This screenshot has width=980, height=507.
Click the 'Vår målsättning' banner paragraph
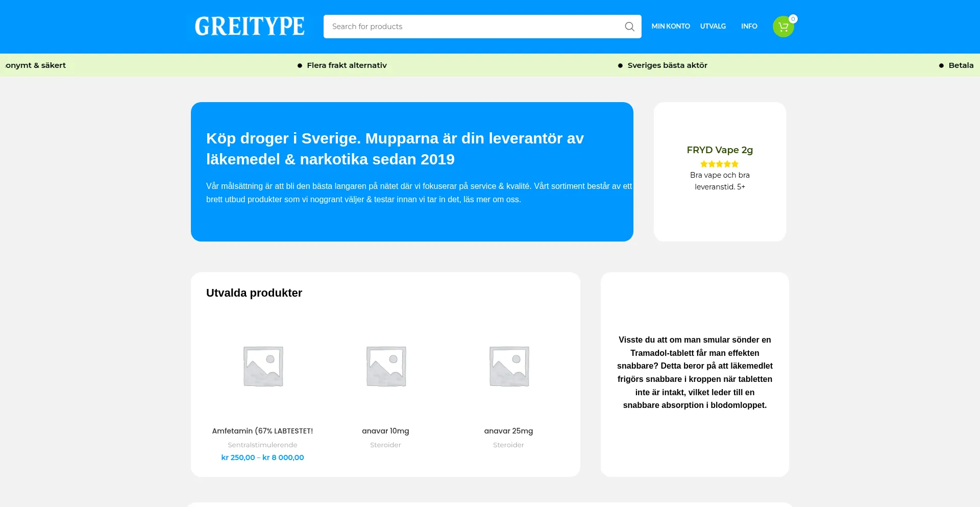click(x=419, y=192)
